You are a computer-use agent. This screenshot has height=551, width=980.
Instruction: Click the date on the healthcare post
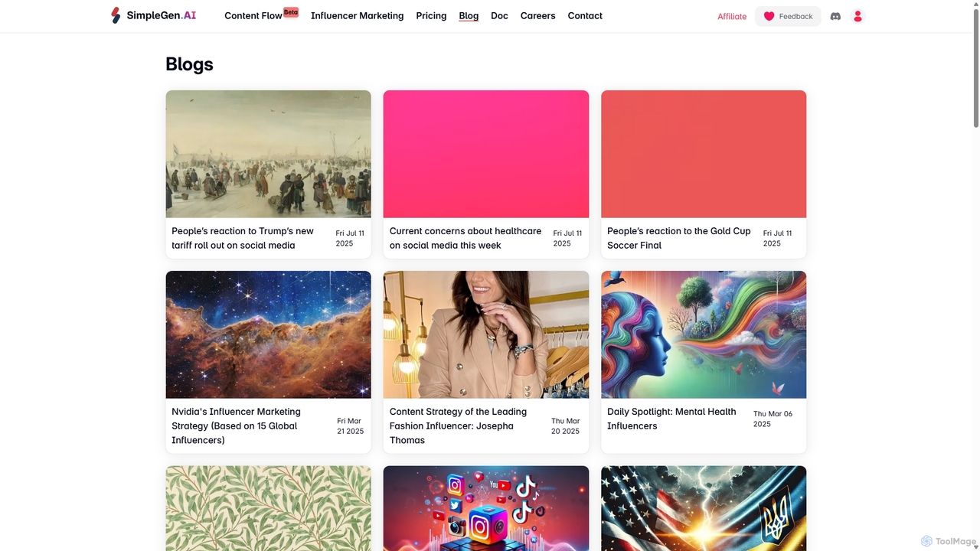click(567, 238)
